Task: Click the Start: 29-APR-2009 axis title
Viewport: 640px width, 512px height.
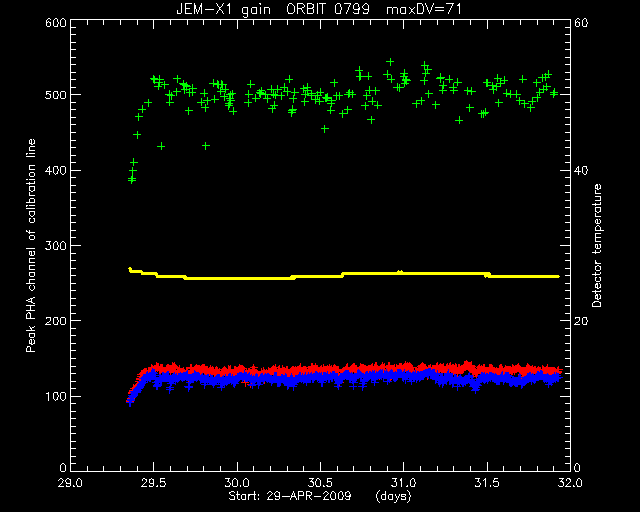Action: coord(289,496)
